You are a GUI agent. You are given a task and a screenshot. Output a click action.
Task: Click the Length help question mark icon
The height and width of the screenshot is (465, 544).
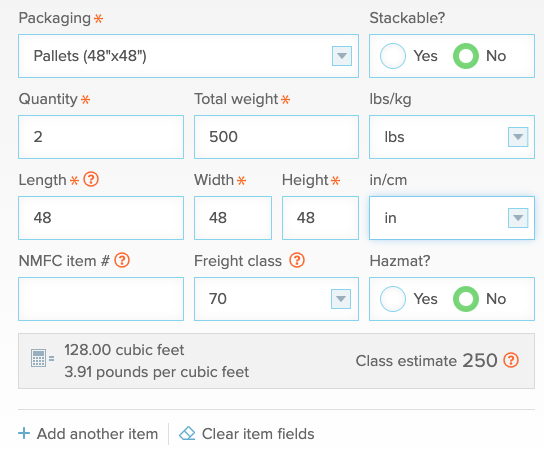pos(91,179)
